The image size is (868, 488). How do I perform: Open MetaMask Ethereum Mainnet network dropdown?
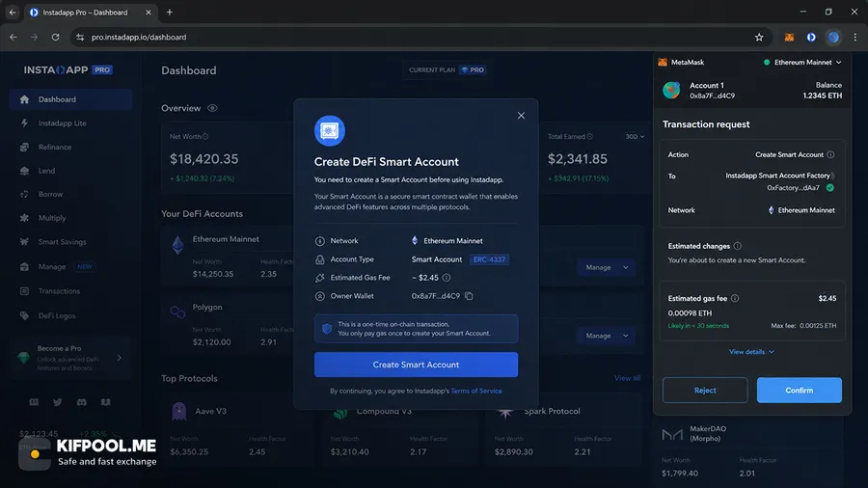(802, 63)
